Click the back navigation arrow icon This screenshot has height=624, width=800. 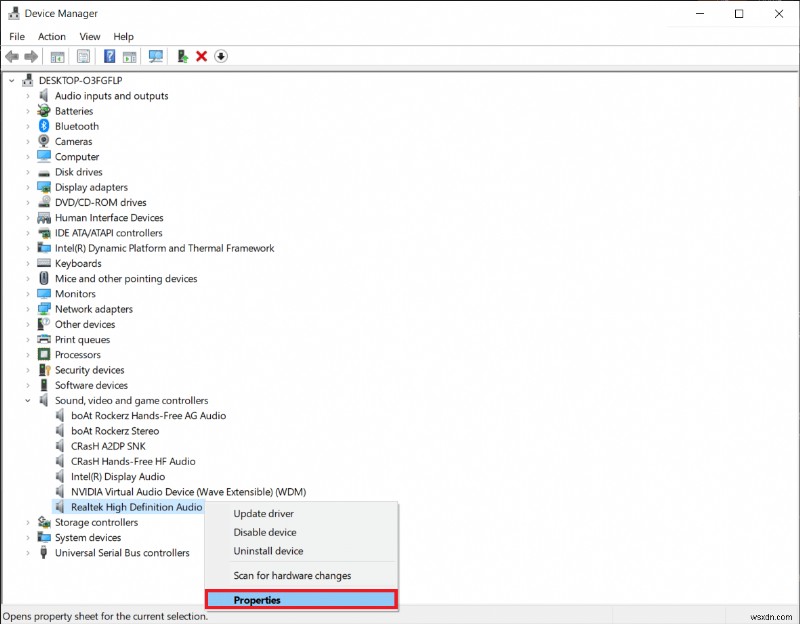point(11,56)
